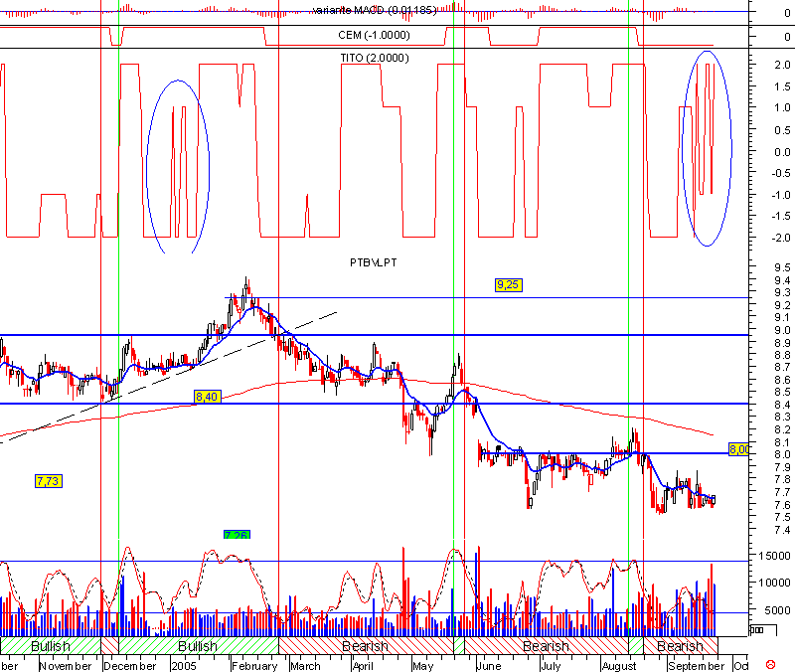
Task: Click the February month label on time axis
Action: [255, 666]
